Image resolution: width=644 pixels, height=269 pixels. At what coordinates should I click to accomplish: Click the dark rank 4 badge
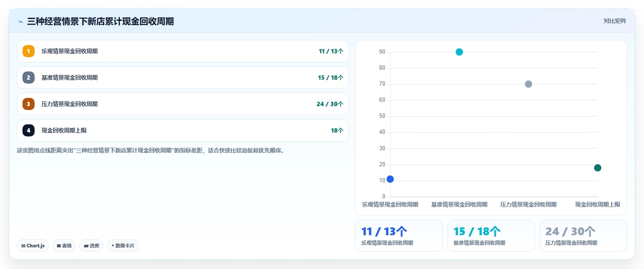click(x=29, y=130)
